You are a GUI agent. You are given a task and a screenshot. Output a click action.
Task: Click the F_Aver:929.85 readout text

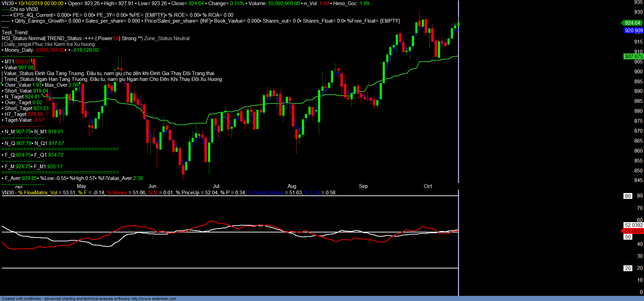[x=21, y=178]
